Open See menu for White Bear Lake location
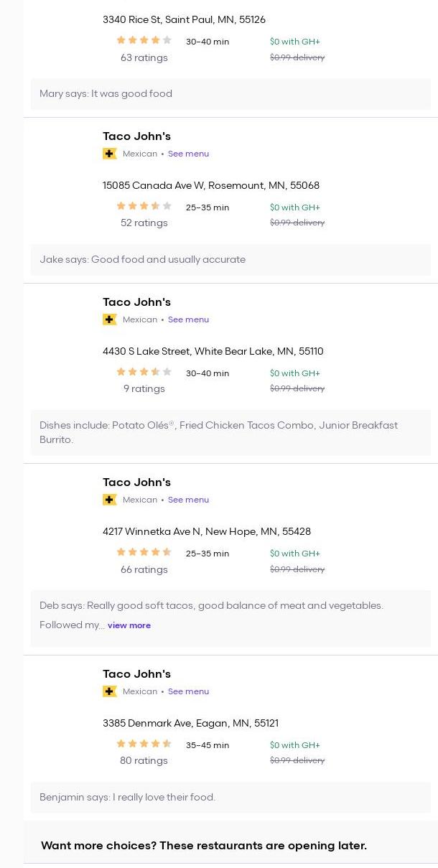 coord(188,319)
